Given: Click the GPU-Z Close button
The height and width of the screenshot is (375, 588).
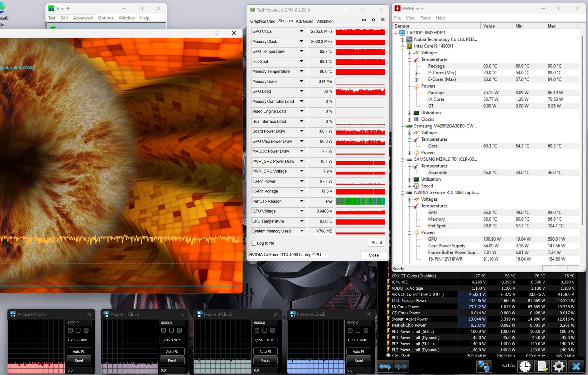Looking at the screenshot, I should tap(374, 255).
